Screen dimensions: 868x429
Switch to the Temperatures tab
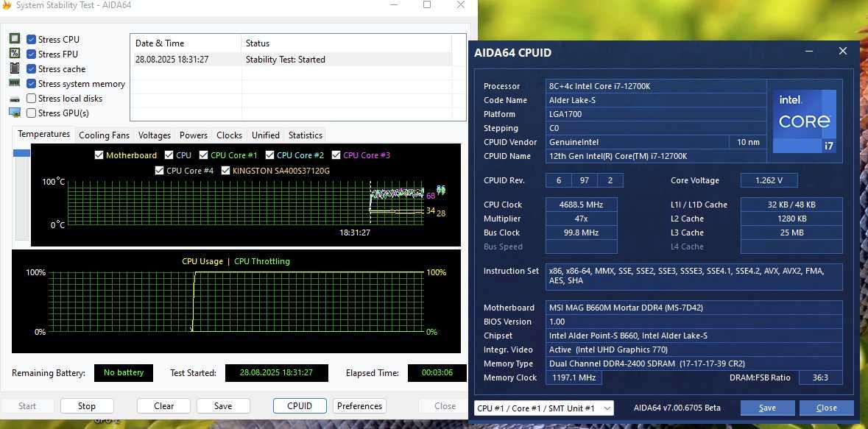click(x=43, y=134)
